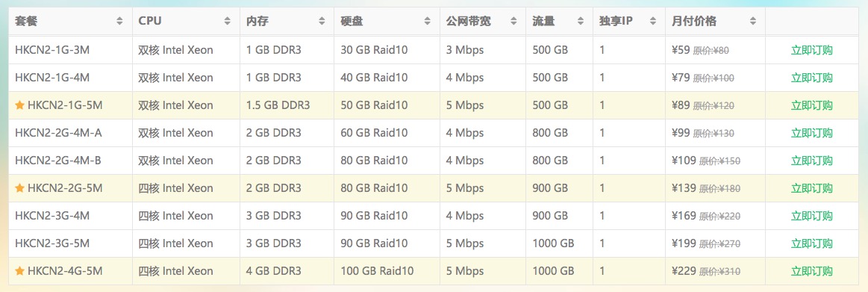Click 立即订购 for HKCN2-2G-5M
The height and width of the screenshot is (292, 868).
tap(811, 188)
